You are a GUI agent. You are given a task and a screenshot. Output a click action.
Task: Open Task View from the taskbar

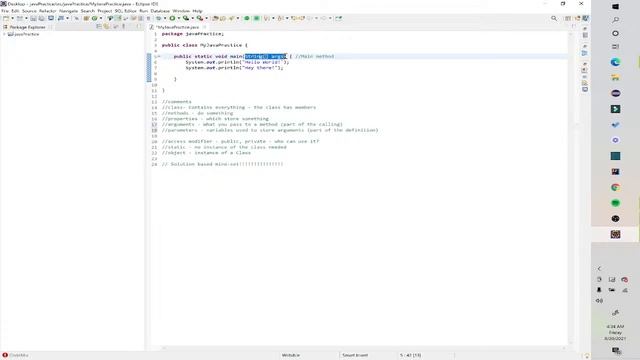[x=616, y=47]
